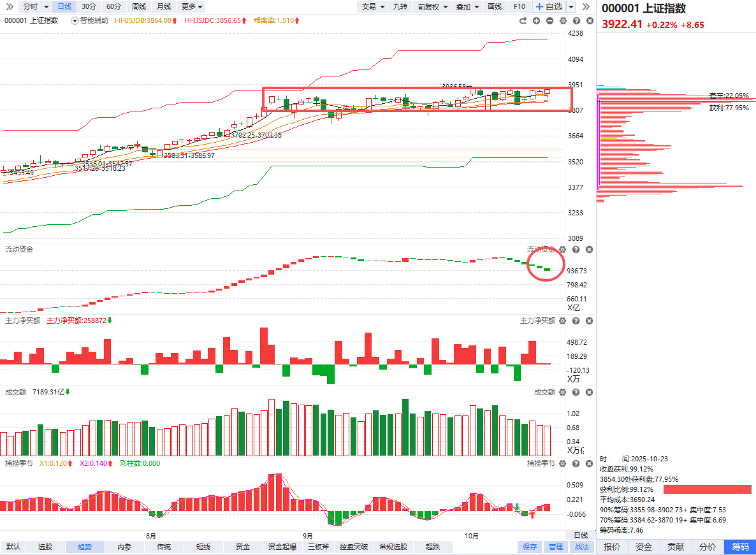Select the 常规选股 indicator template

(x=393, y=547)
